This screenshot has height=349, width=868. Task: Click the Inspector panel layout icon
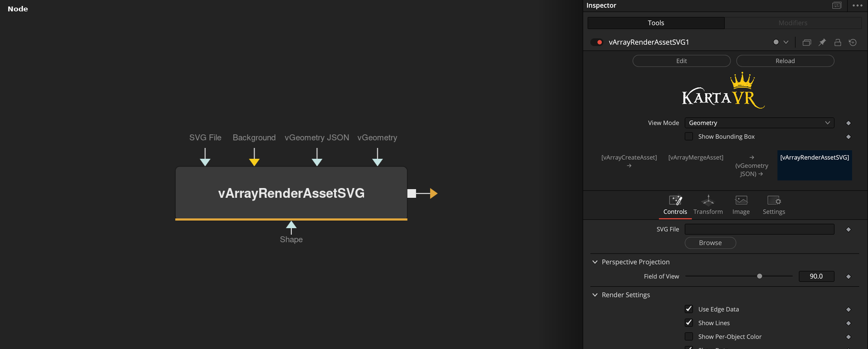pos(837,5)
